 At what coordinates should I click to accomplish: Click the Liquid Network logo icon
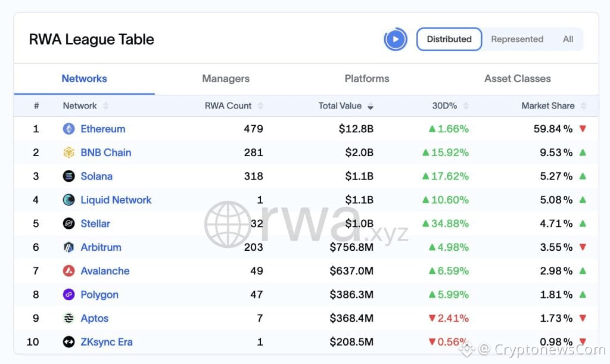point(69,200)
